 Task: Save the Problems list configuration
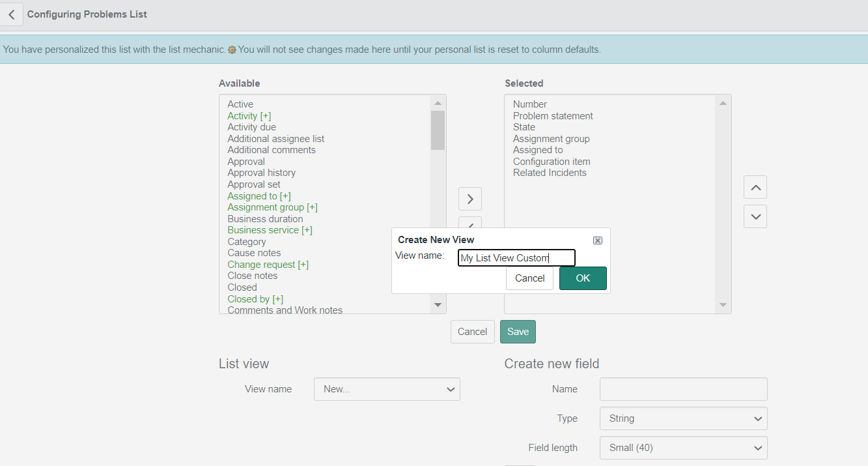pyautogui.click(x=518, y=331)
